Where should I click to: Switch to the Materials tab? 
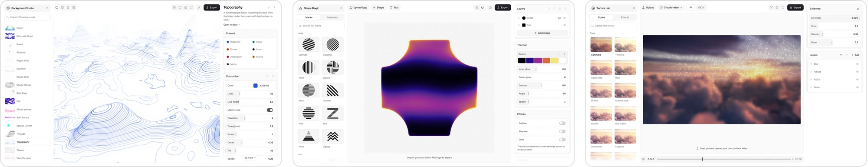click(x=332, y=17)
